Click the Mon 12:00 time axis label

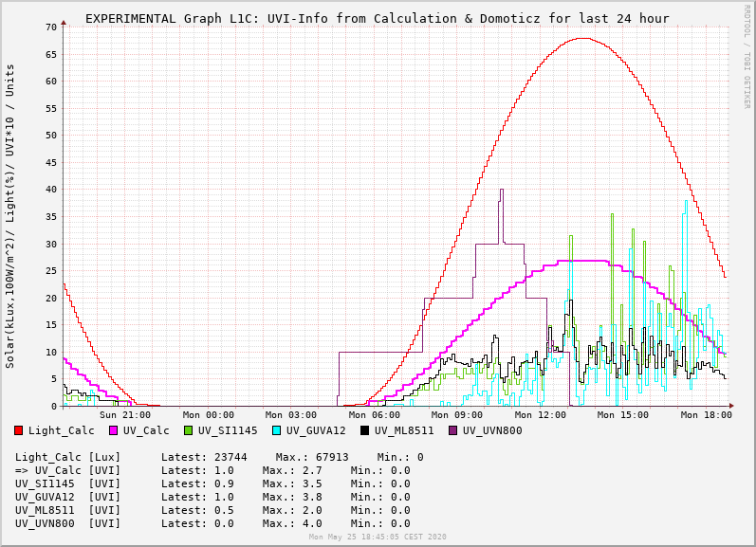(x=540, y=414)
